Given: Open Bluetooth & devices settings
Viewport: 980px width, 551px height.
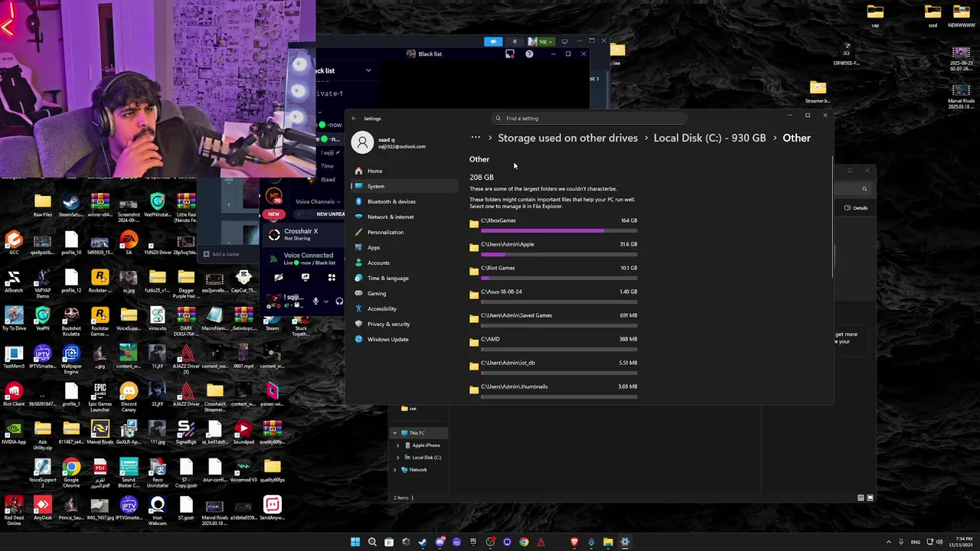Looking at the screenshot, I should click(403, 201).
